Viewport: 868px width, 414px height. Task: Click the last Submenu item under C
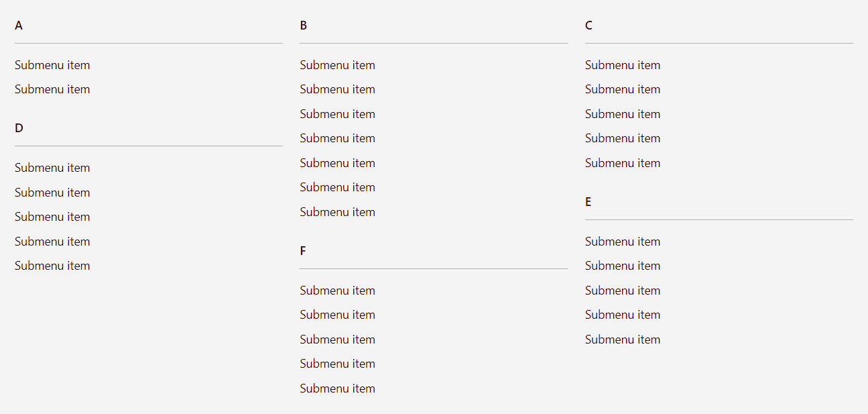click(x=622, y=163)
